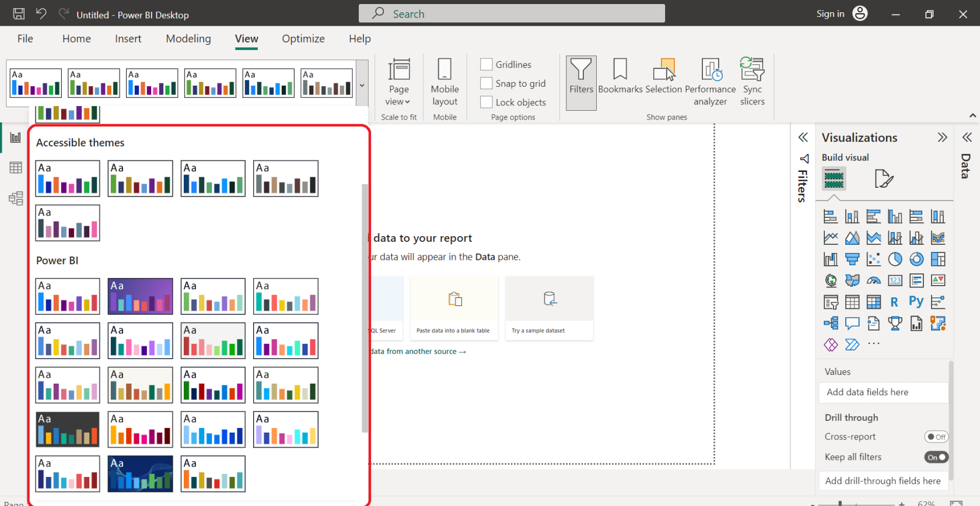Switch to Model view in left sidebar

point(16,198)
